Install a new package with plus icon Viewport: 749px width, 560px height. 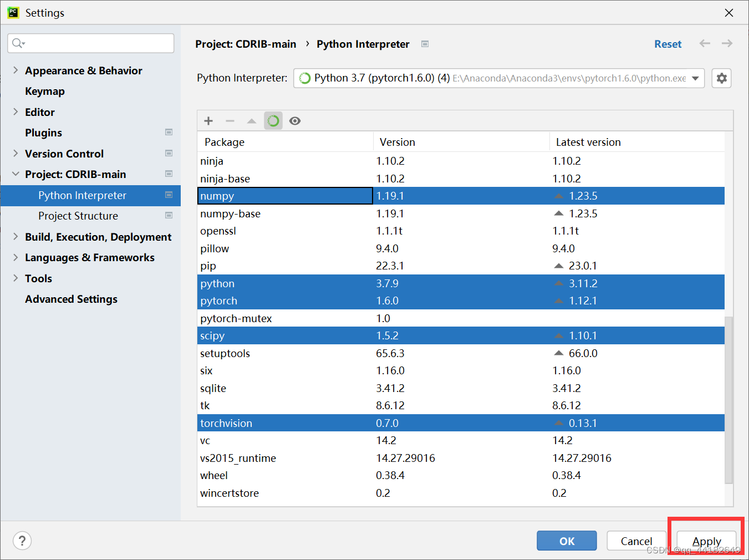[x=208, y=120]
